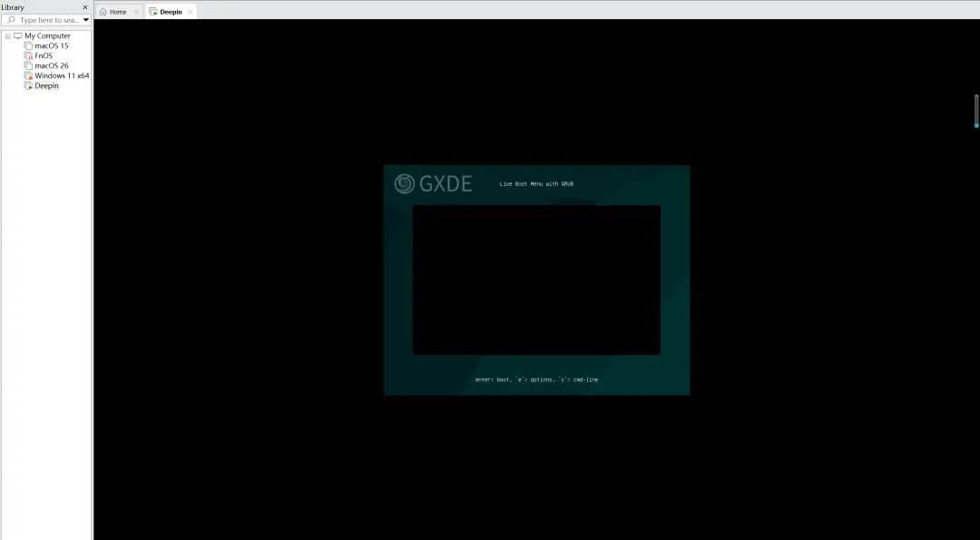Open the library search filter dropdown arrow

point(86,20)
